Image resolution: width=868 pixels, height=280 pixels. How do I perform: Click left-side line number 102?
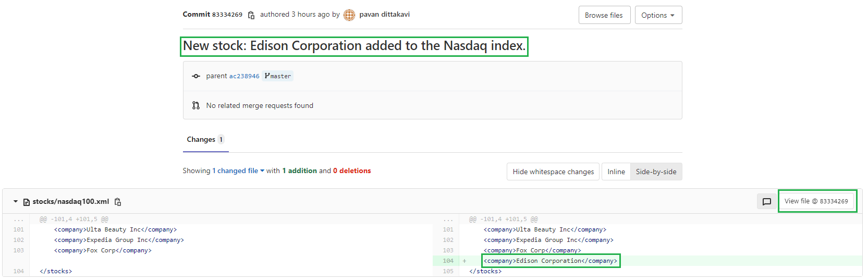19,240
